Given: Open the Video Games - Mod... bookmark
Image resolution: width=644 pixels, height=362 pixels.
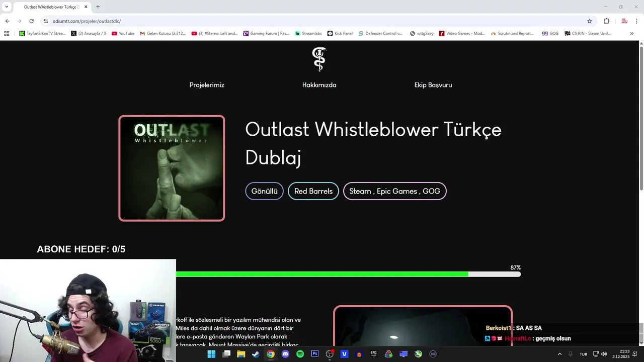Looking at the screenshot, I should 462,34.
